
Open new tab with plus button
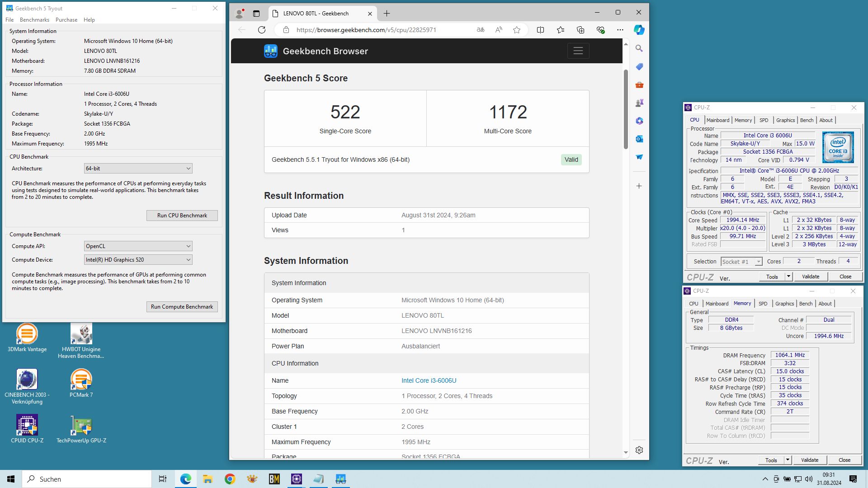click(387, 14)
